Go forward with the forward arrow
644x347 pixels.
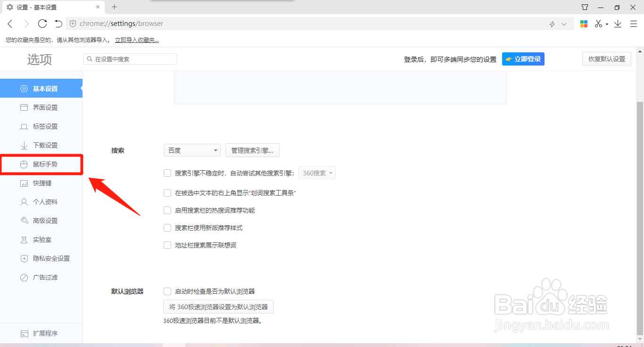click(x=26, y=24)
